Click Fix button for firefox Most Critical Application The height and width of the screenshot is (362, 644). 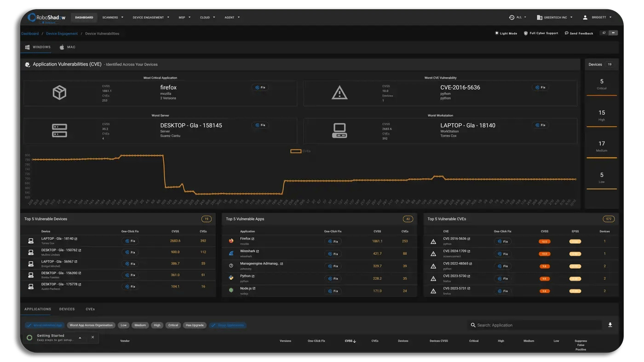[260, 87]
